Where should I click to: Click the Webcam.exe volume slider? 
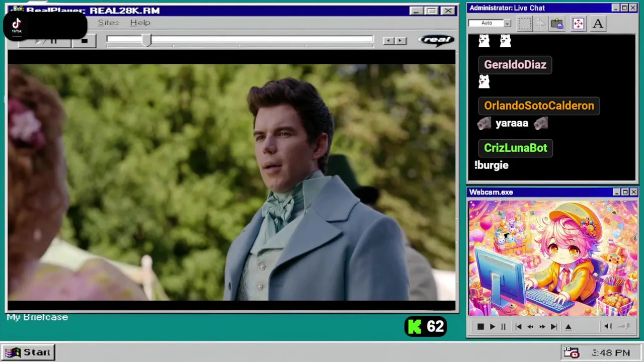(624, 326)
